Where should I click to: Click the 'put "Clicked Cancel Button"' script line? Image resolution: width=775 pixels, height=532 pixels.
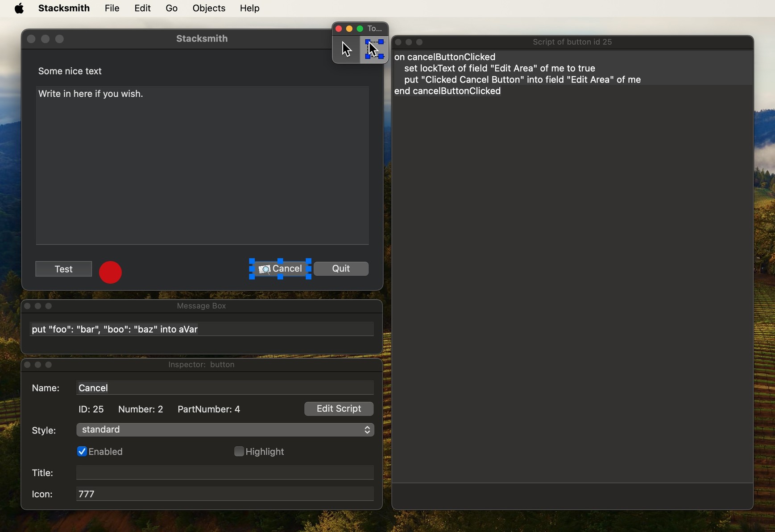click(x=522, y=80)
